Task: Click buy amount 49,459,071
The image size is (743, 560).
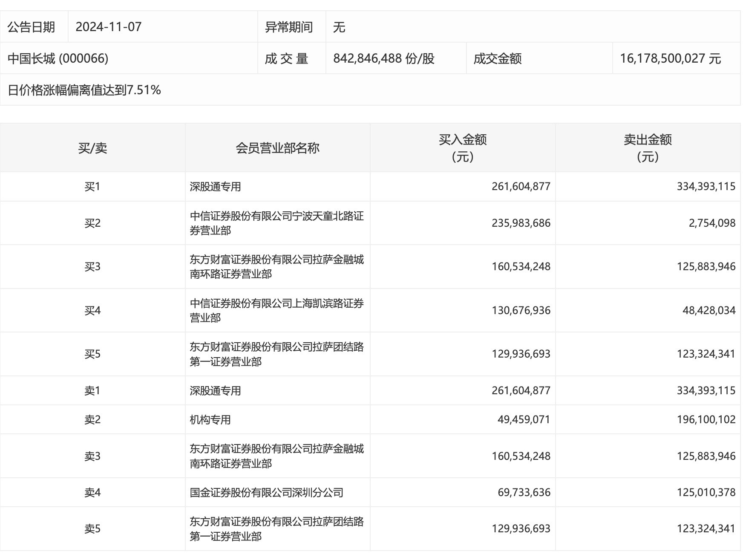Action: click(x=524, y=419)
